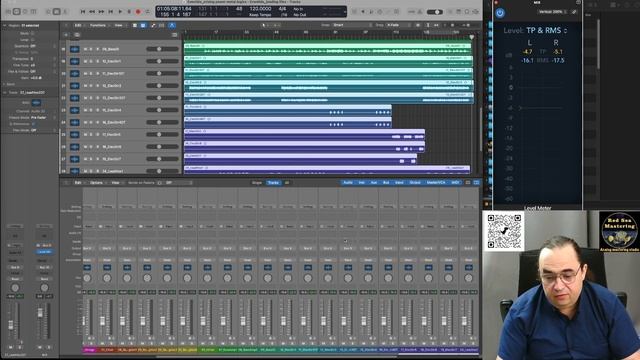Click the highlighted leftmost-group control bar icon
Viewport: 640px width, 360px height.
16,12
